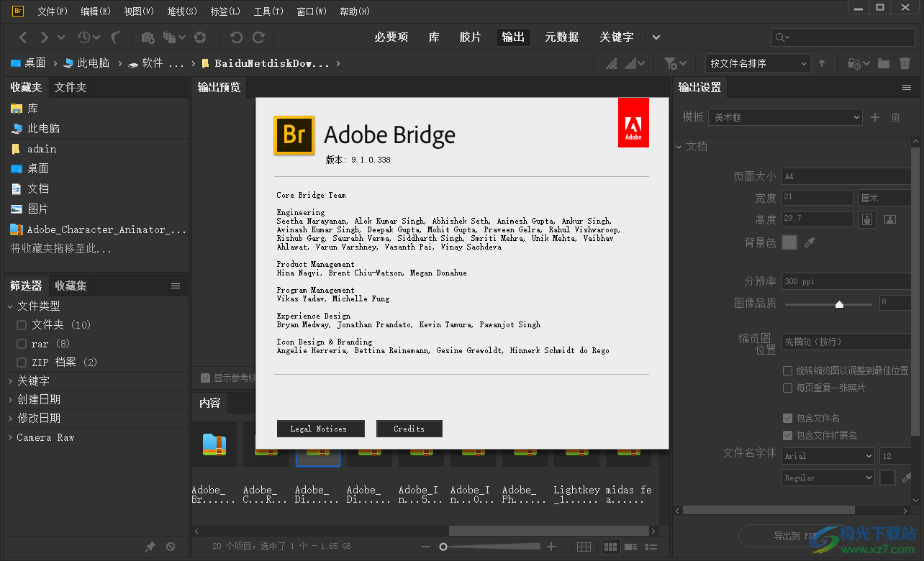Viewport: 924px width, 561px height.
Task: Toggle the rar (8) filter checkbox
Action: pos(22,344)
